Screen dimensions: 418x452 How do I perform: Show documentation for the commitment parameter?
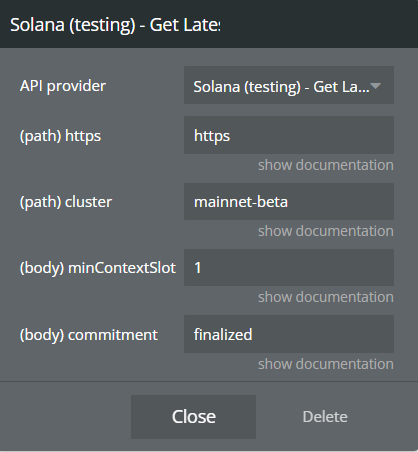point(326,364)
